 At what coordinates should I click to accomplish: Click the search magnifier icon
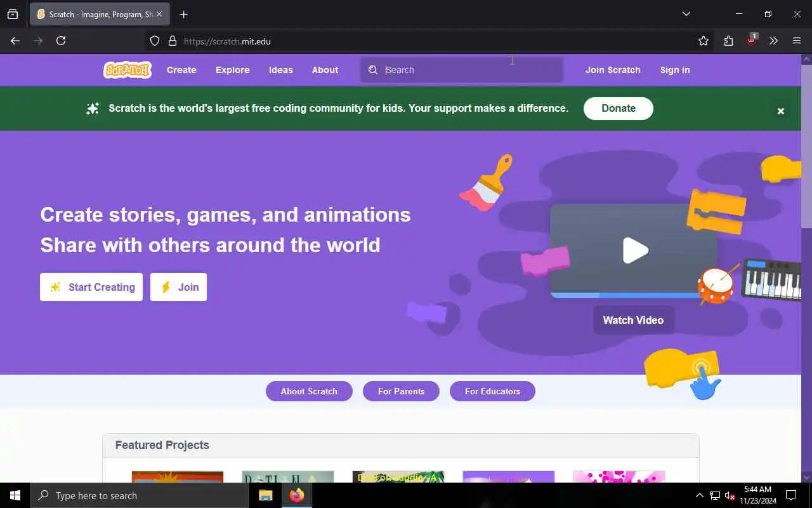(373, 70)
